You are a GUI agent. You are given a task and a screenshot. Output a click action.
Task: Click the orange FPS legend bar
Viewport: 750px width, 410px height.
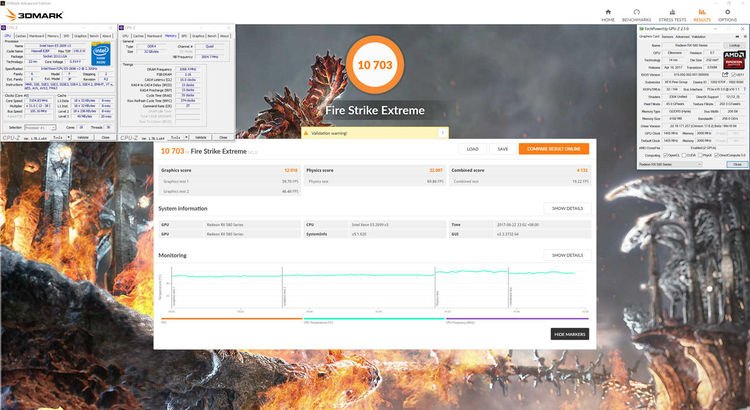coord(232,318)
